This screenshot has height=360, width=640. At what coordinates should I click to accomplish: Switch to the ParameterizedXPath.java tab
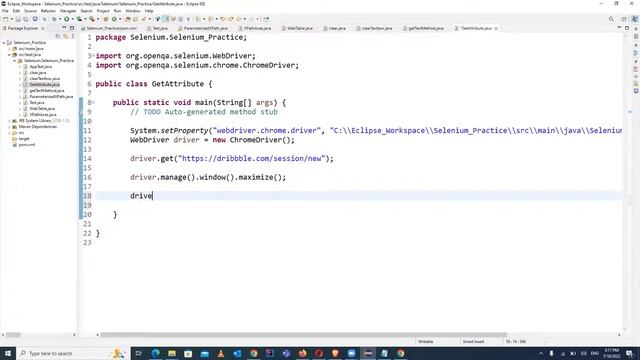(x=203, y=28)
